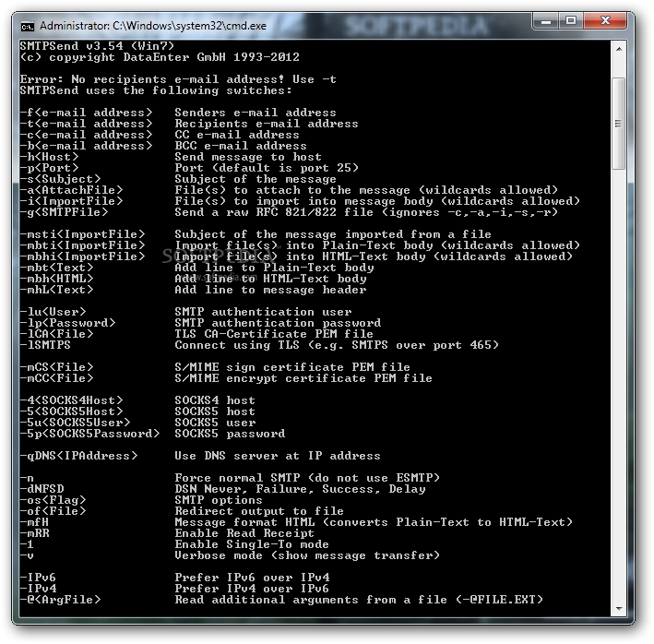Click the '-msti<ImportFile>' switch
The height and width of the screenshot is (644, 654).
pos(83,234)
